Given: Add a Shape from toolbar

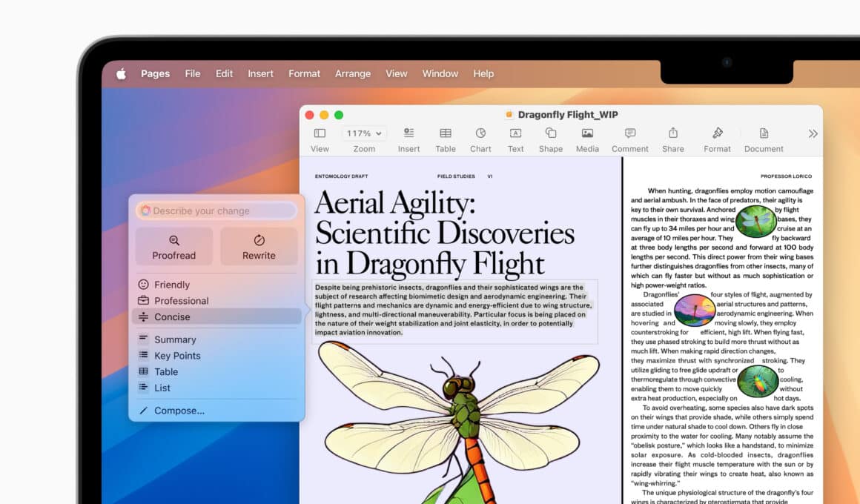Looking at the screenshot, I should [x=551, y=133].
